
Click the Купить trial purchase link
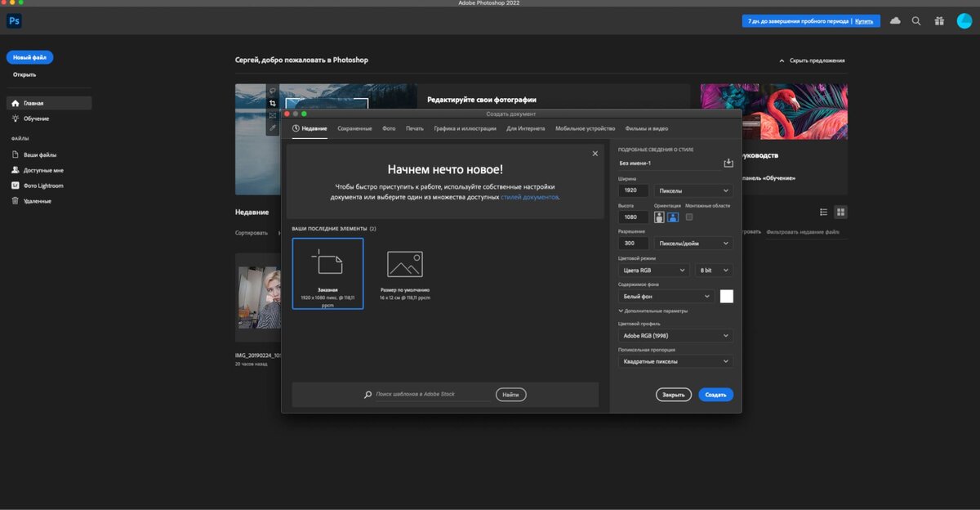coord(864,21)
